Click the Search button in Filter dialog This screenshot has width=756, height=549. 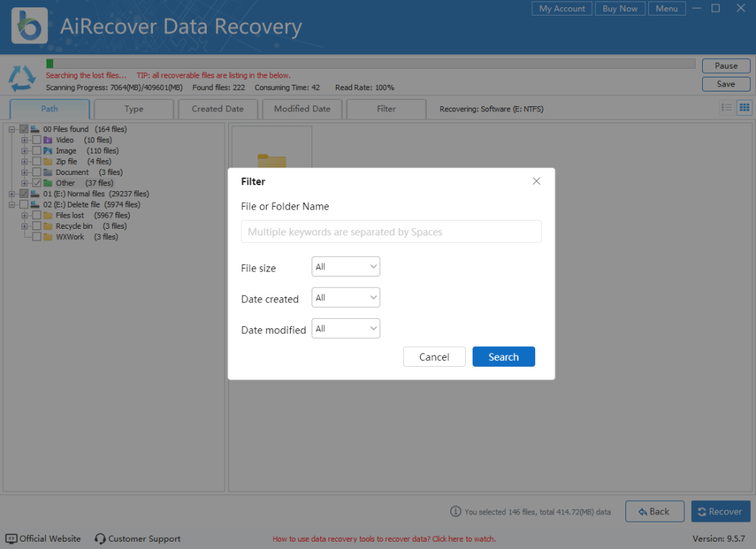point(504,356)
